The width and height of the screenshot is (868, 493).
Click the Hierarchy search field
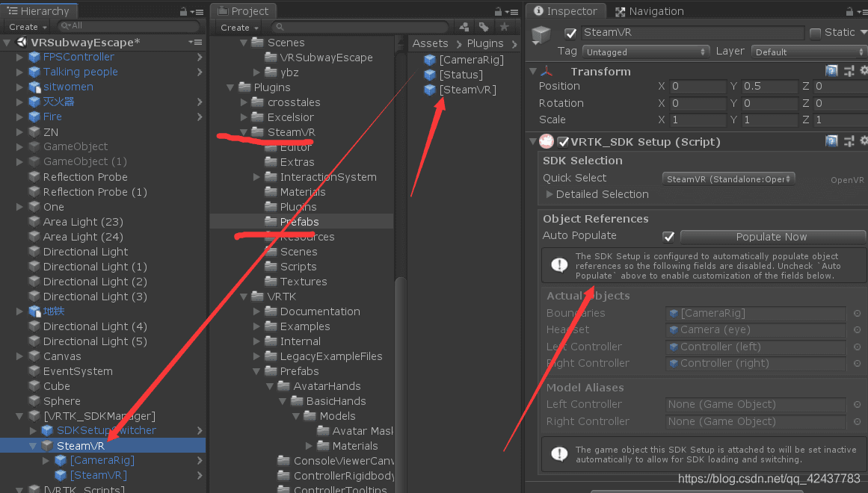(129, 26)
